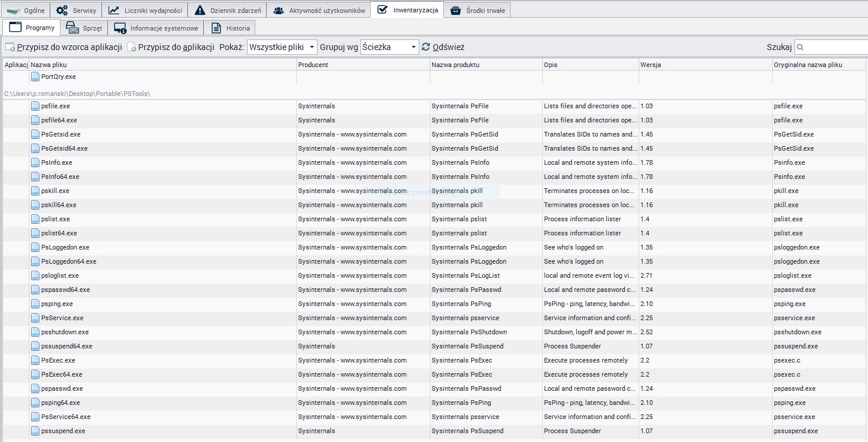868x442 pixels.
Task: Click 'Sysinternals PsShutdown' product name
Action: click(469, 333)
